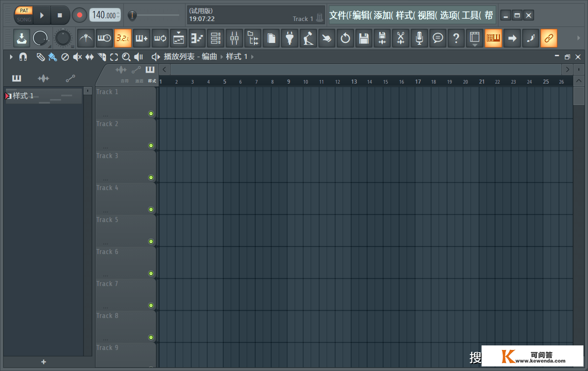This screenshot has height=371, width=588.
Task: Select 样式 1 in pattern list
Action: (x=43, y=96)
